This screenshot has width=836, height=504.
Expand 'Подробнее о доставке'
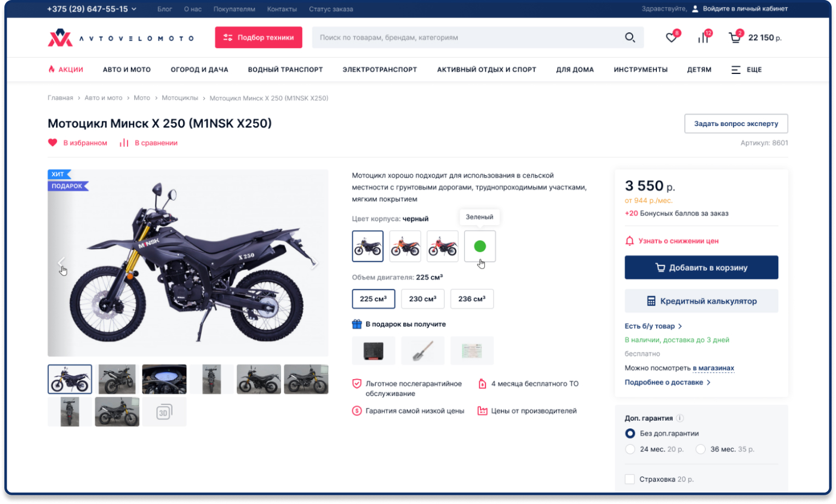(x=667, y=382)
